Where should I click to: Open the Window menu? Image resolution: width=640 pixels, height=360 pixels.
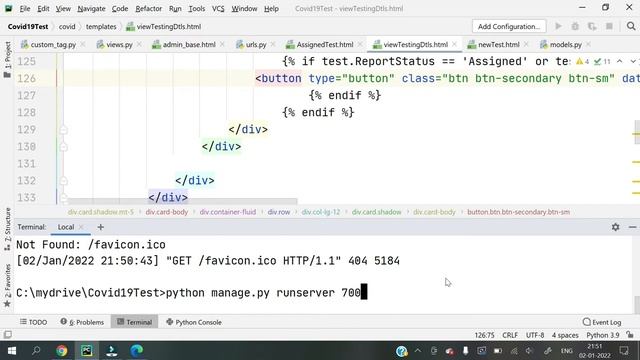[x=244, y=9]
